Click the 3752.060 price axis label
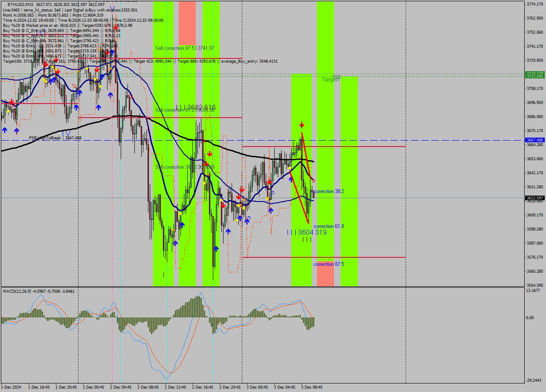Viewport: 546px width, 392px height. (x=535, y=32)
